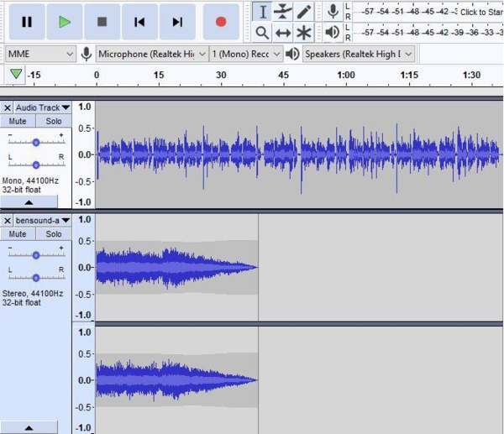Click the Audio Track vertical amplitude scale
504x434 pixels.
pos(84,154)
